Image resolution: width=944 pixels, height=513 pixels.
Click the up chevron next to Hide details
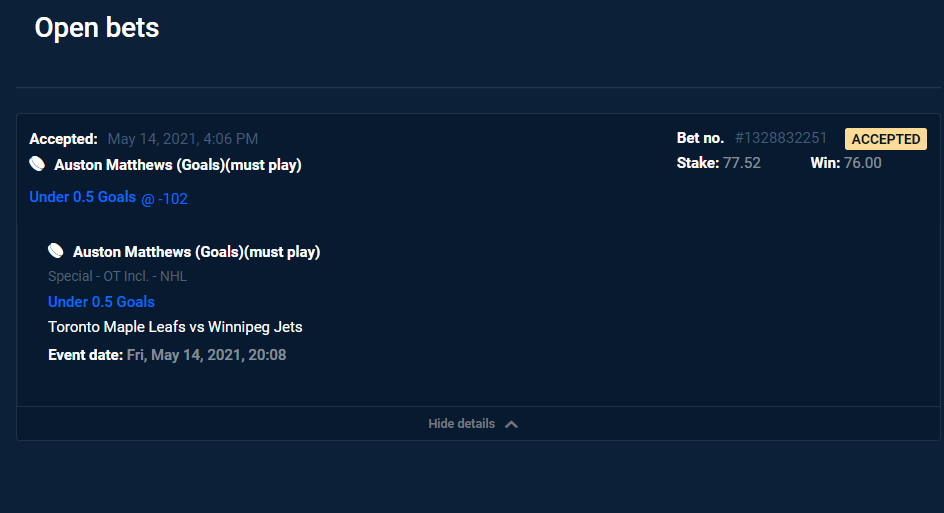click(x=511, y=424)
